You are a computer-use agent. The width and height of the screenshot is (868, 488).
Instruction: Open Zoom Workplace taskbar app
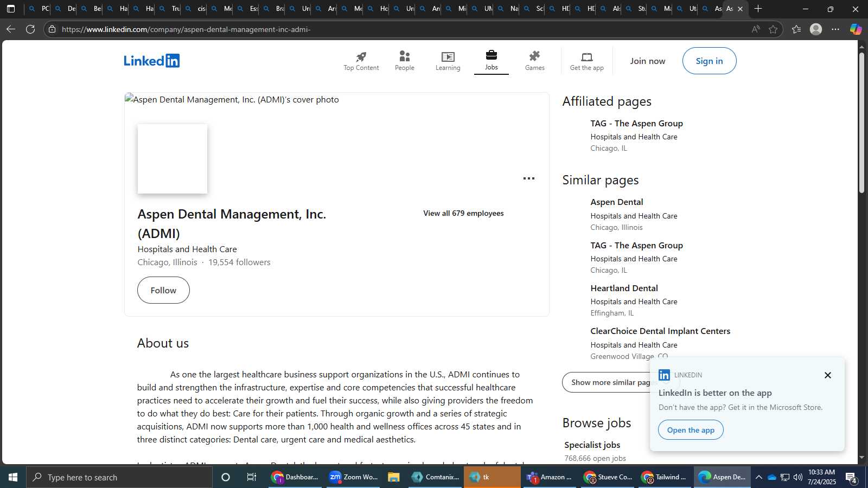coord(353,477)
